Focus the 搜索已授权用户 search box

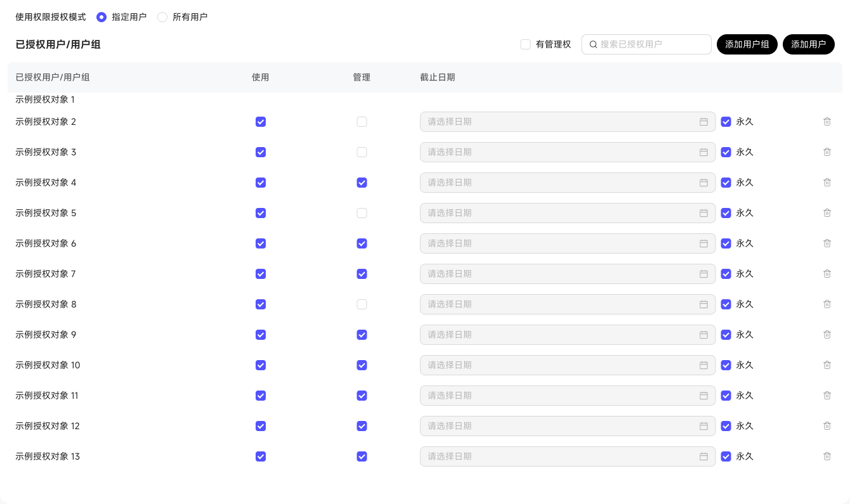[x=646, y=44]
